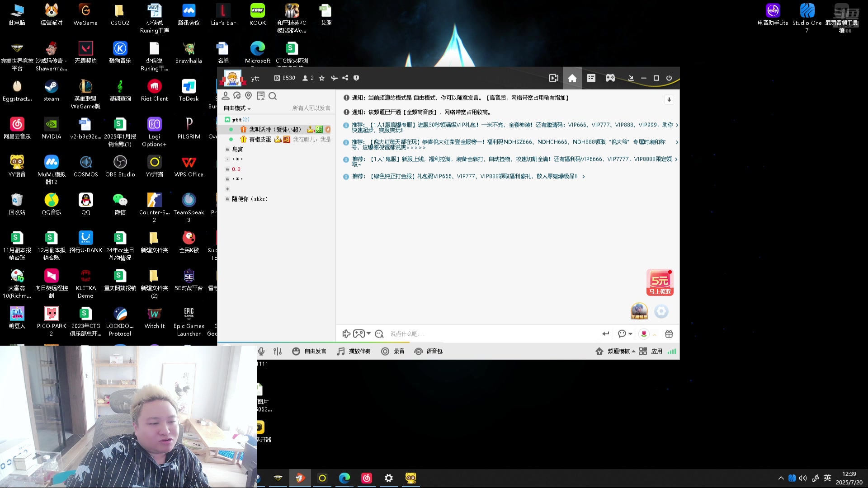Open 语音包 voice pack
Viewport: 868px width, 488px height.
(x=428, y=352)
